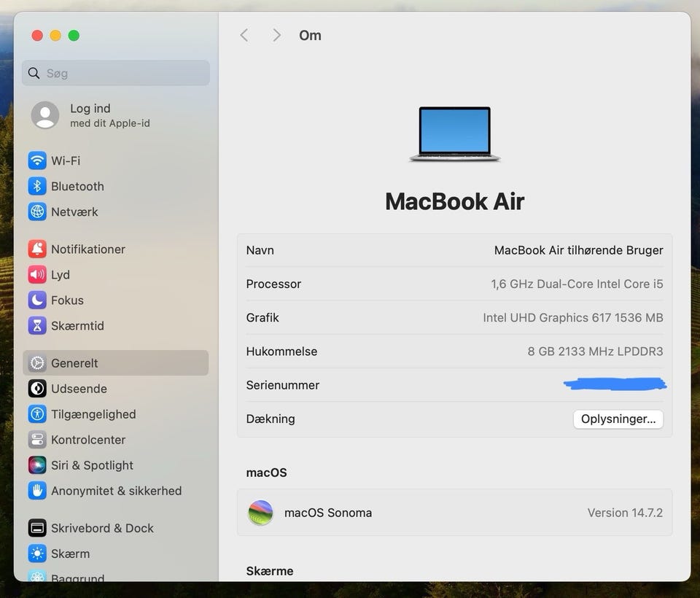Viewport: 700px width, 598px height.
Task: Click the 'Grafik' row label
Action: pos(262,317)
